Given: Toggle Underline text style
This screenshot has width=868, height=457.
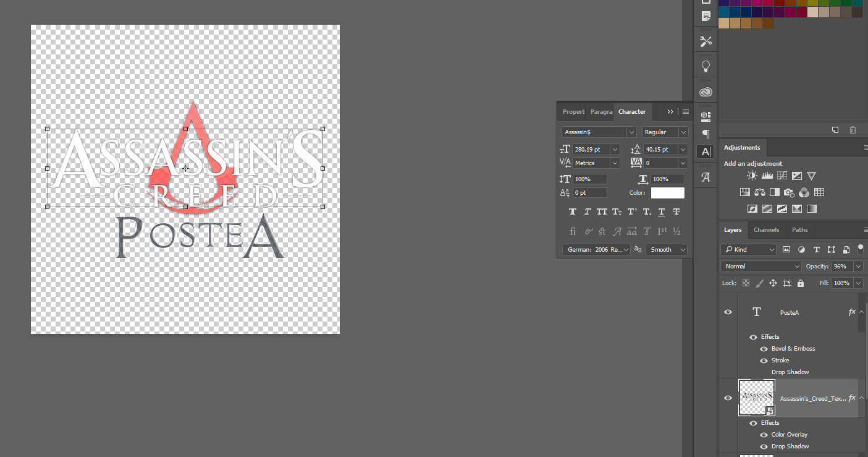Looking at the screenshot, I should (x=662, y=212).
